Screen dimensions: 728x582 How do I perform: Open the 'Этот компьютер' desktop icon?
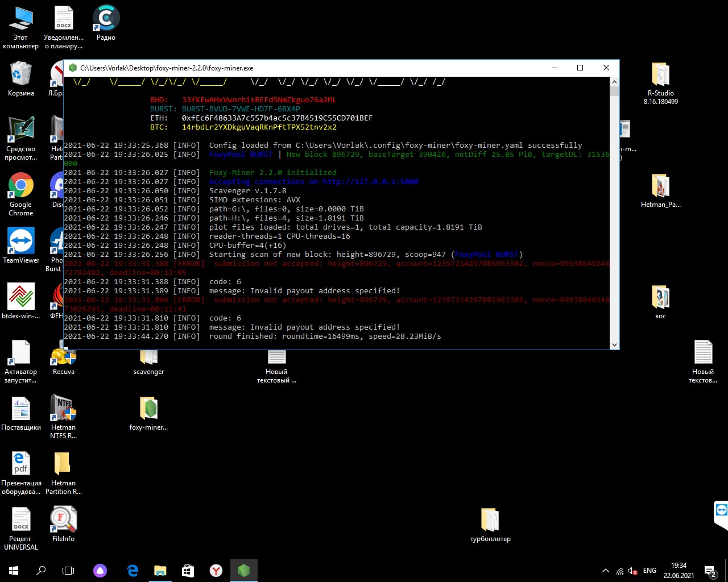click(21, 27)
